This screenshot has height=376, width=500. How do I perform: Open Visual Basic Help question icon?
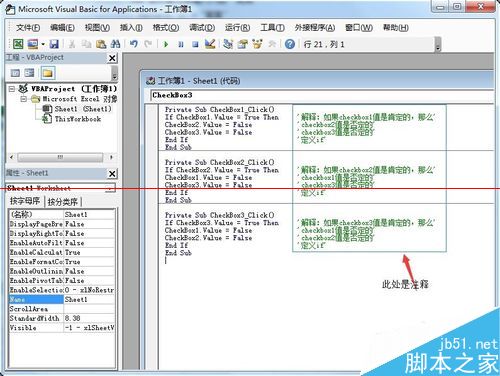tap(290, 44)
